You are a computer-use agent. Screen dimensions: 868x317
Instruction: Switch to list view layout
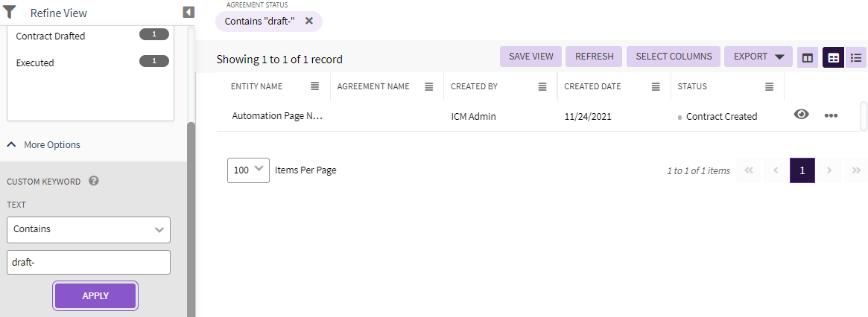(x=856, y=57)
